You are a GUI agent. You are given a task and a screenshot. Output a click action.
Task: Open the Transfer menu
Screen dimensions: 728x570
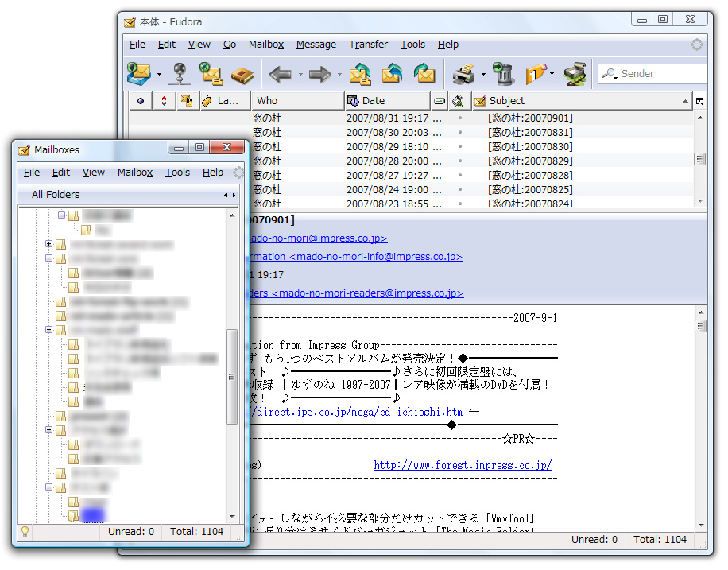pyautogui.click(x=368, y=45)
